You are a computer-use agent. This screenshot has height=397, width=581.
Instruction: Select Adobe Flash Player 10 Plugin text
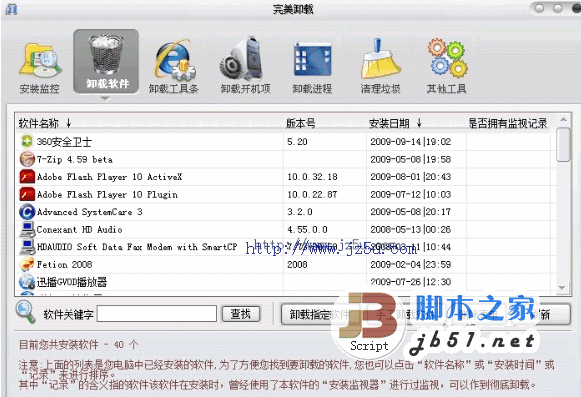[107, 195]
